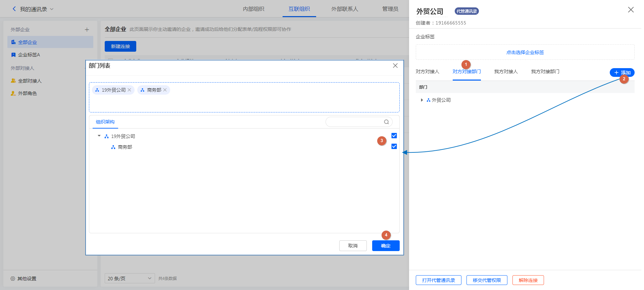Uncheck the 19外贸公司 checkbox
The height and width of the screenshot is (290, 644).
pos(394,136)
